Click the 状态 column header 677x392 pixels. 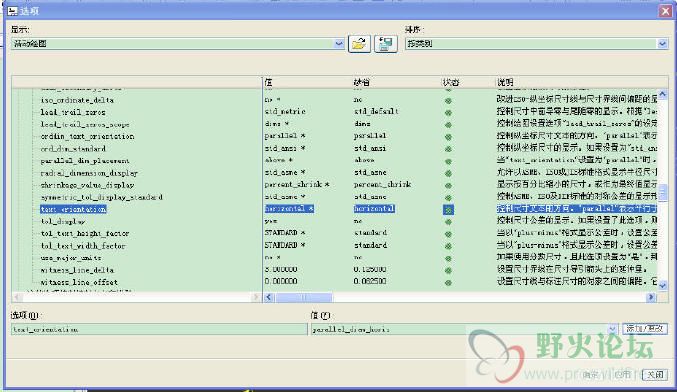pos(451,82)
